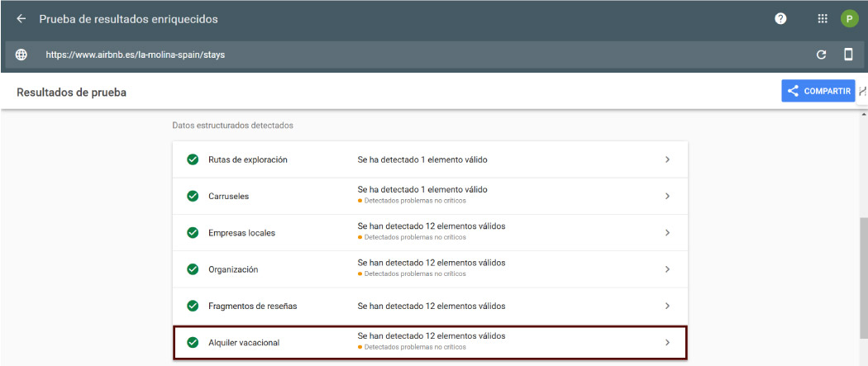Screen dimensions: 868x366
Task: Click the COMPARTIR share button
Action: coord(818,91)
